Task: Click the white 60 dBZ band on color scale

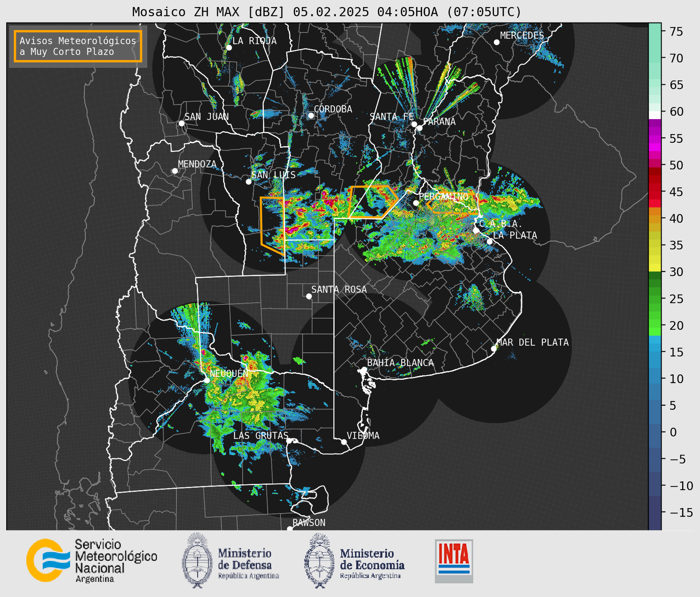Action: (x=655, y=115)
